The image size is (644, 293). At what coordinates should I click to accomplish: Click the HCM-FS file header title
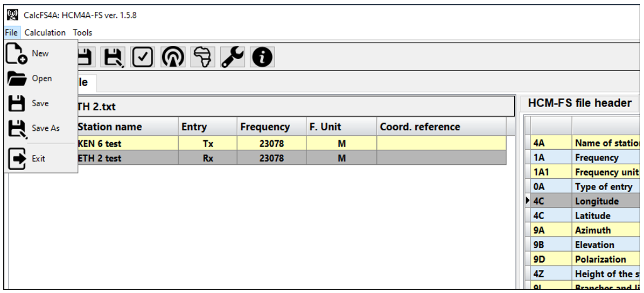click(x=579, y=103)
